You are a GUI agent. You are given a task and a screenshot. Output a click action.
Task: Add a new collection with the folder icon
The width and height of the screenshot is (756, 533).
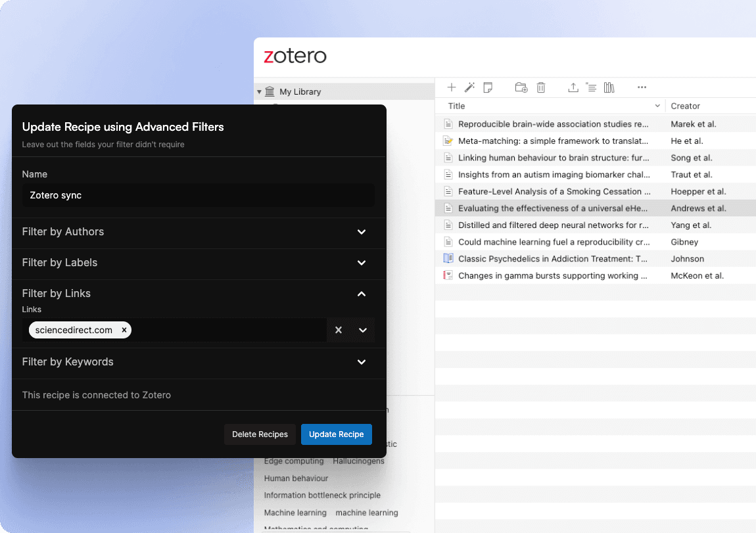(x=521, y=87)
